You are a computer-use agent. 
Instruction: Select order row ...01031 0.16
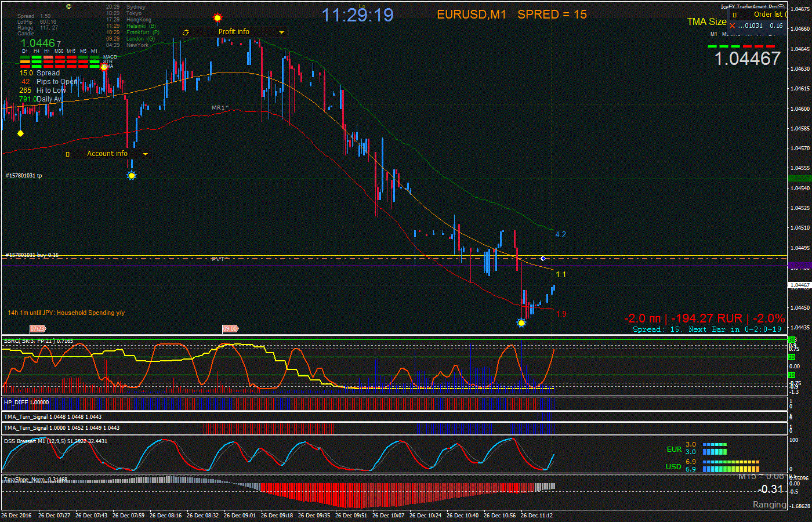point(757,26)
